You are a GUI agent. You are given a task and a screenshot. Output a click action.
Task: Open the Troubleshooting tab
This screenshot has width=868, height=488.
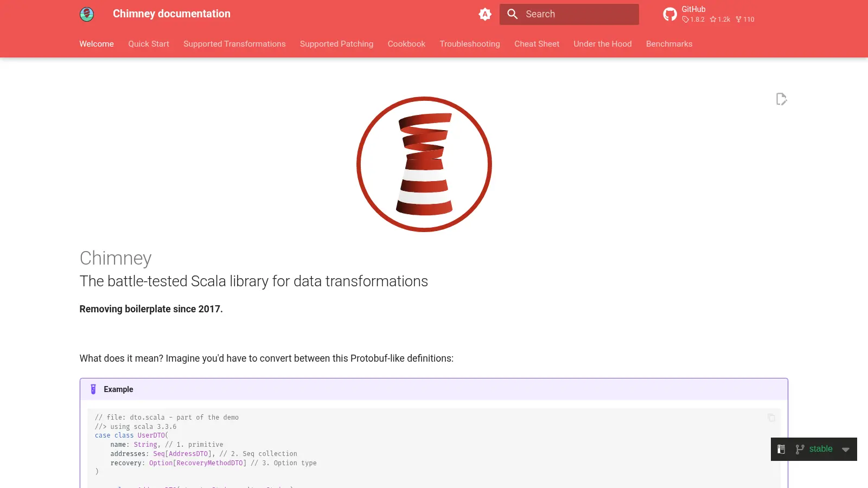[x=470, y=44]
